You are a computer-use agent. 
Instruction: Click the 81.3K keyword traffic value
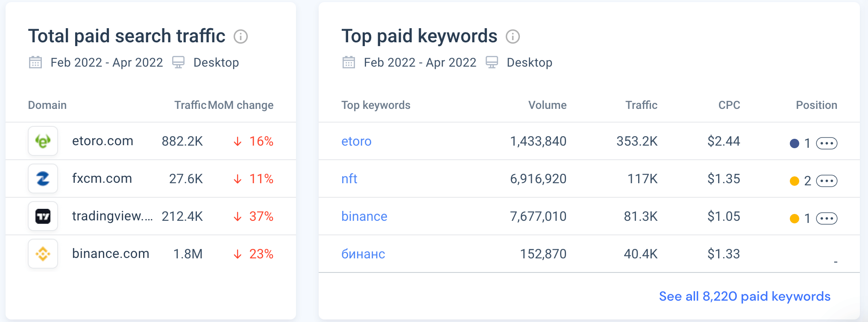click(641, 217)
